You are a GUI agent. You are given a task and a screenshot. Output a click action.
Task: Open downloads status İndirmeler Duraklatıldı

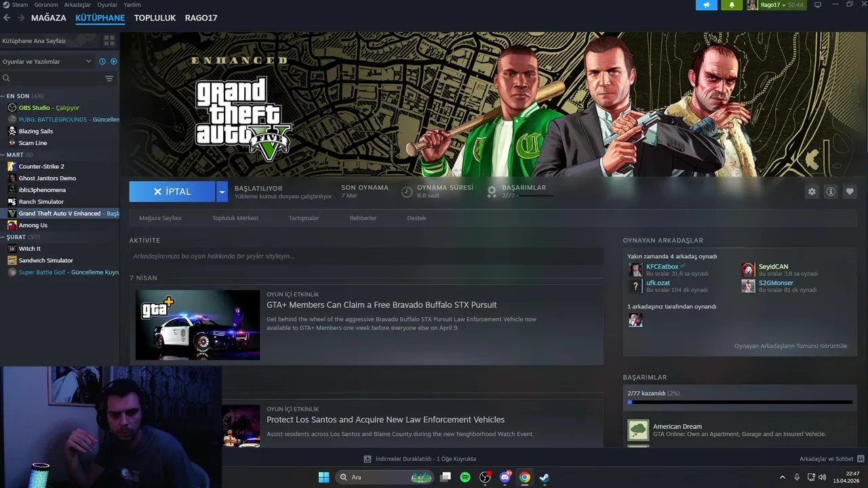tap(420, 459)
